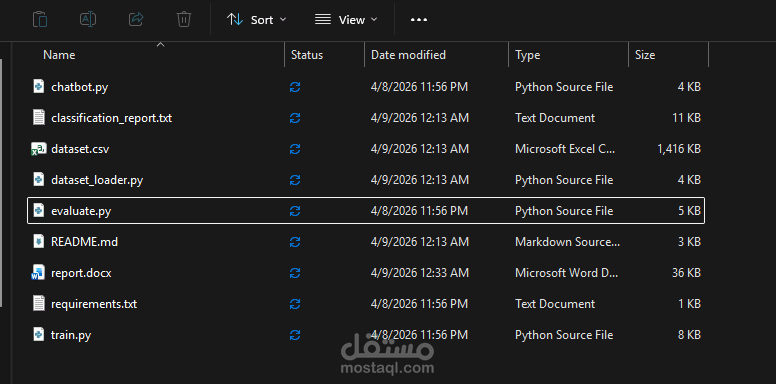Click the Text Document type of requirements.txt
This screenshot has height=384, width=776.
coord(555,304)
